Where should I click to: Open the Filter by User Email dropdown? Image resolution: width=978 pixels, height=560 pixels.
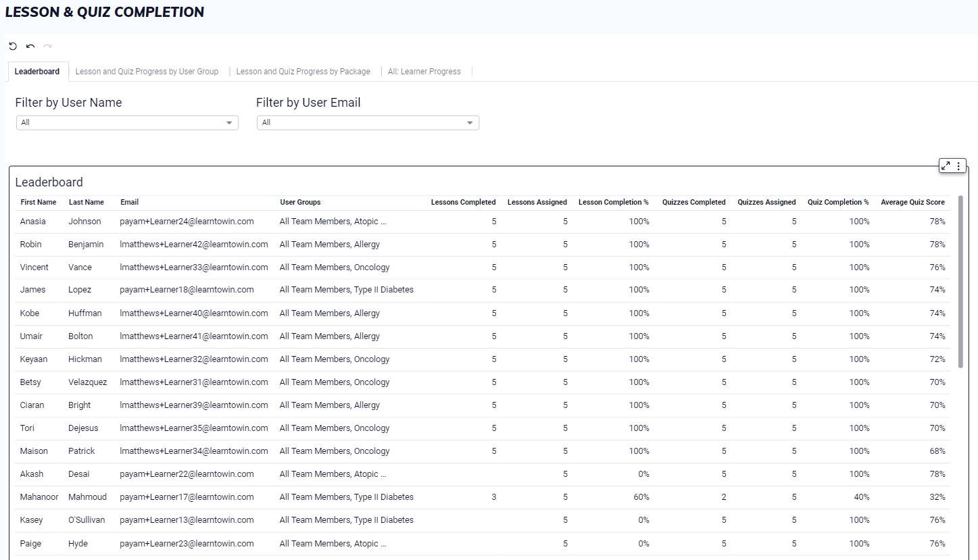[368, 123]
